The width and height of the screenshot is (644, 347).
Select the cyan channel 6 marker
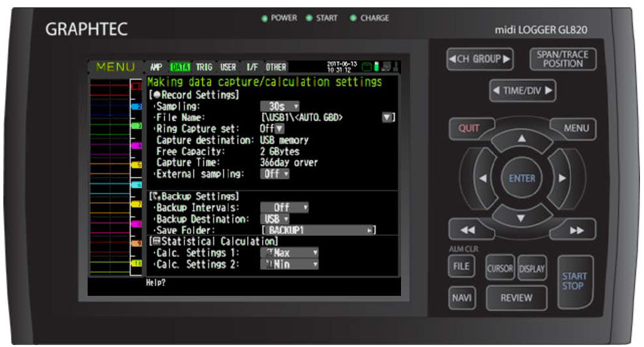pyautogui.click(x=136, y=185)
